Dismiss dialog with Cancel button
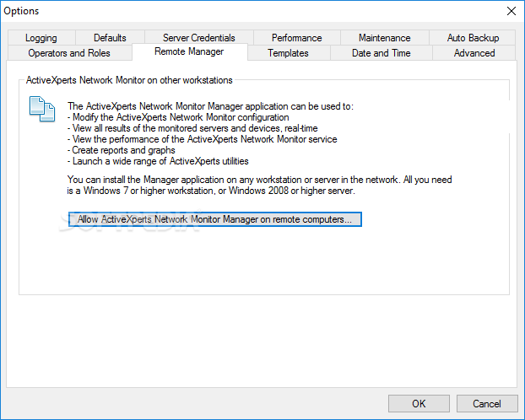This screenshot has height=420, width=525. (x=487, y=404)
